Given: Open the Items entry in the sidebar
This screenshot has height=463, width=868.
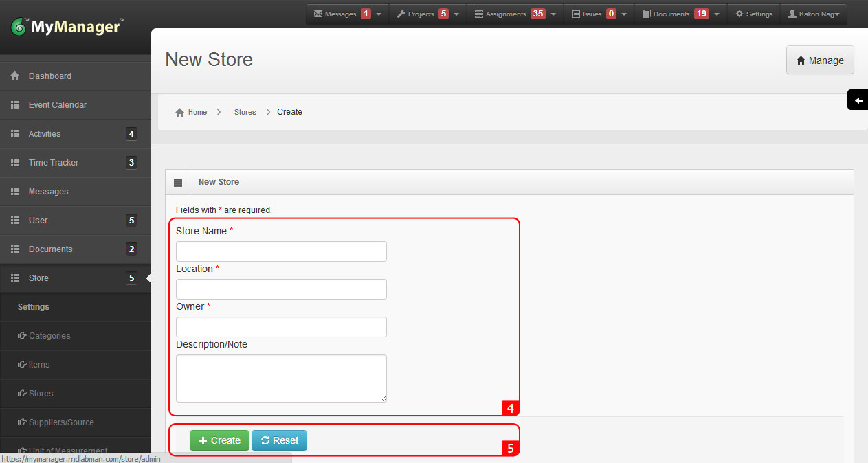Looking at the screenshot, I should click(39, 364).
